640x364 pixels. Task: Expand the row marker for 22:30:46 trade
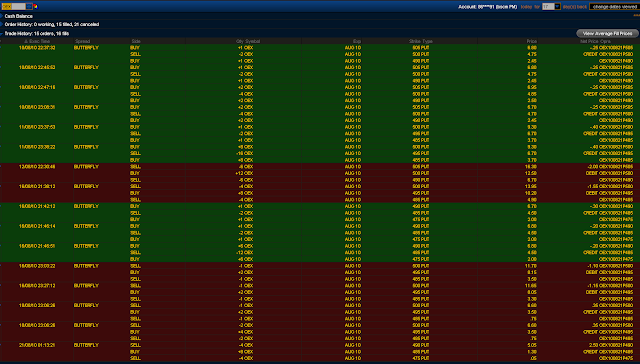1,167
